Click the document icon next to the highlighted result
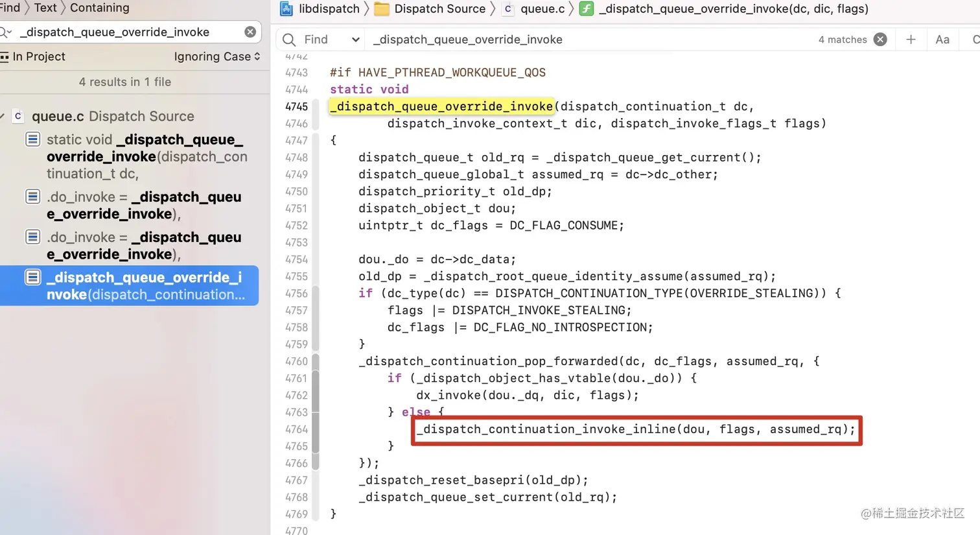The width and height of the screenshot is (980, 535). (33, 277)
